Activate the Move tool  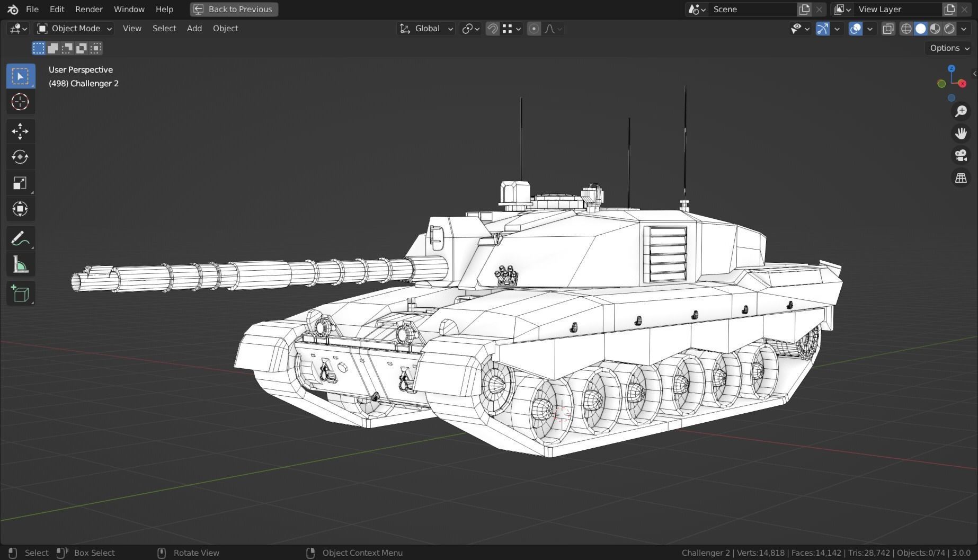coord(20,131)
